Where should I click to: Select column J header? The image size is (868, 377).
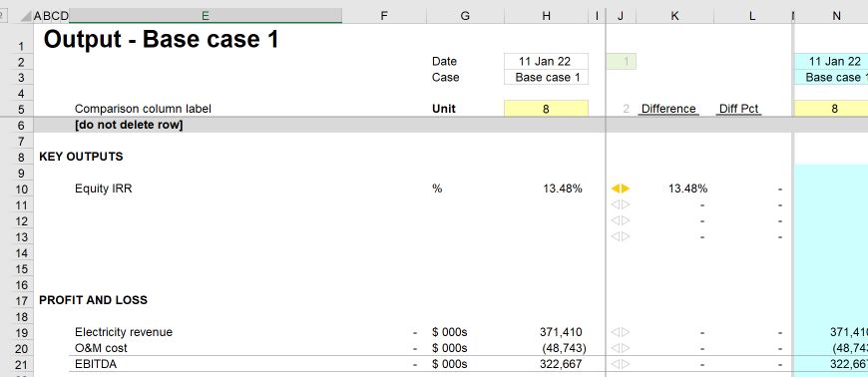621,16
